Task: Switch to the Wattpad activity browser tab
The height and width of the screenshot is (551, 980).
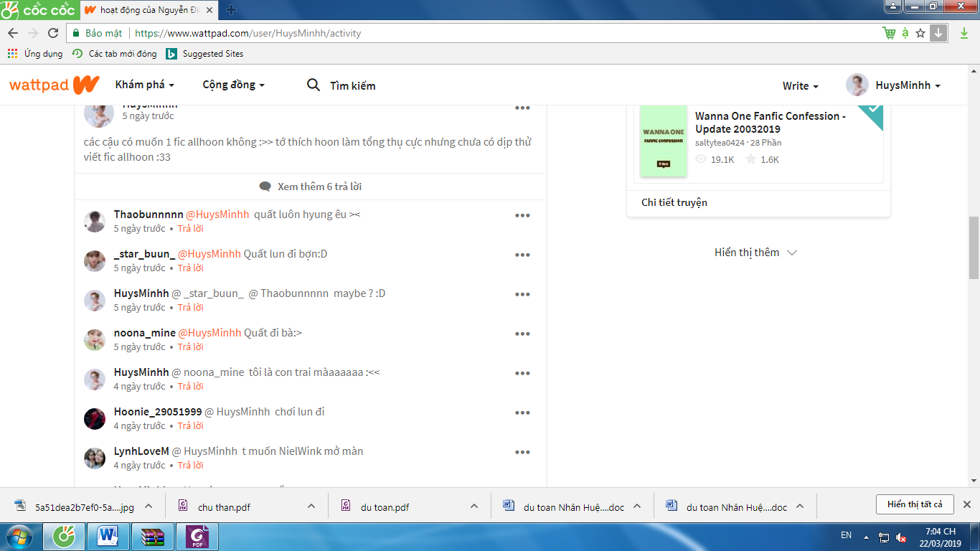Action: point(147,10)
